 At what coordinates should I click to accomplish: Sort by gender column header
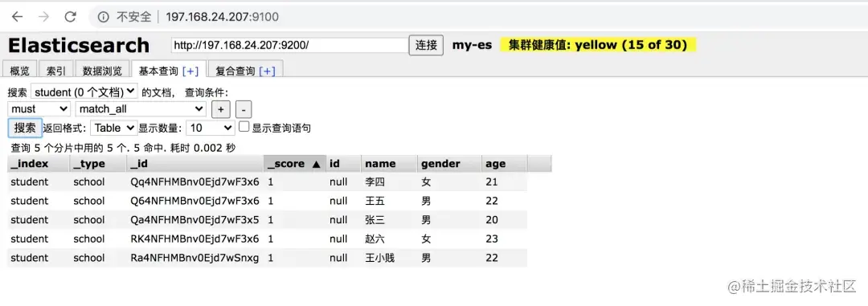pyautogui.click(x=449, y=164)
